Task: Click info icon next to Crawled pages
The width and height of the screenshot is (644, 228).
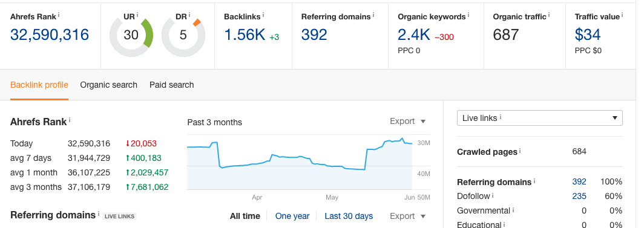Action: (x=520, y=151)
